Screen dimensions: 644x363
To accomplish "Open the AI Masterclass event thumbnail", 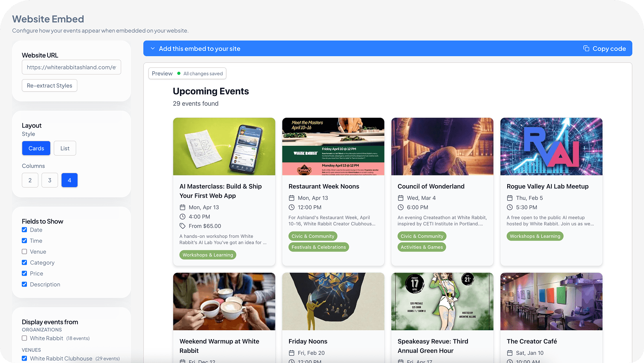I will [x=224, y=147].
